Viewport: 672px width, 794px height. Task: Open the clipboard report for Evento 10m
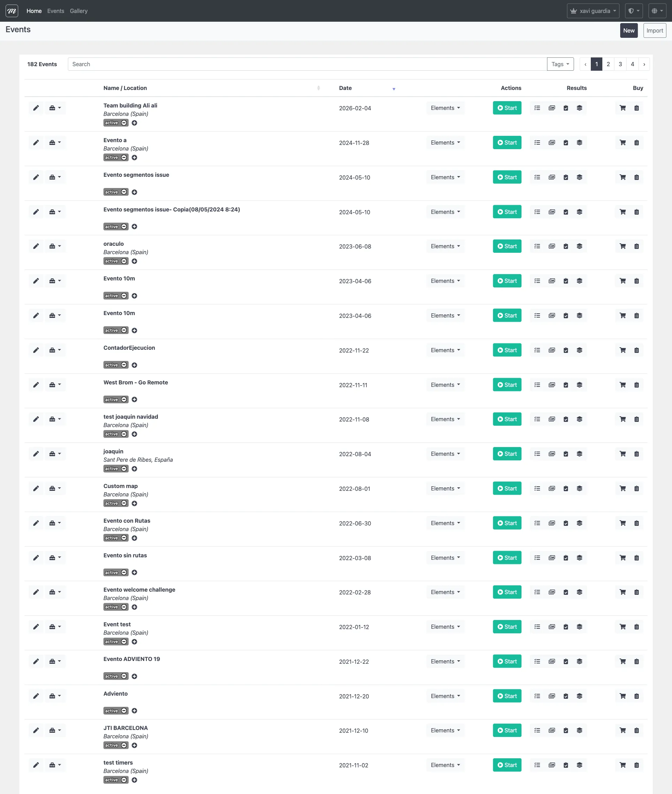[x=566, y=281]
